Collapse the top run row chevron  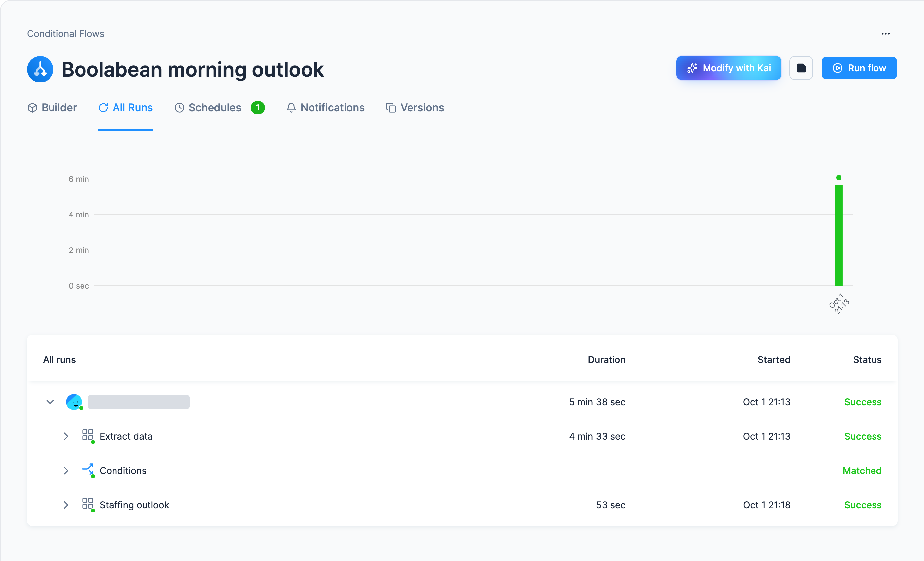tap(50, 402)
